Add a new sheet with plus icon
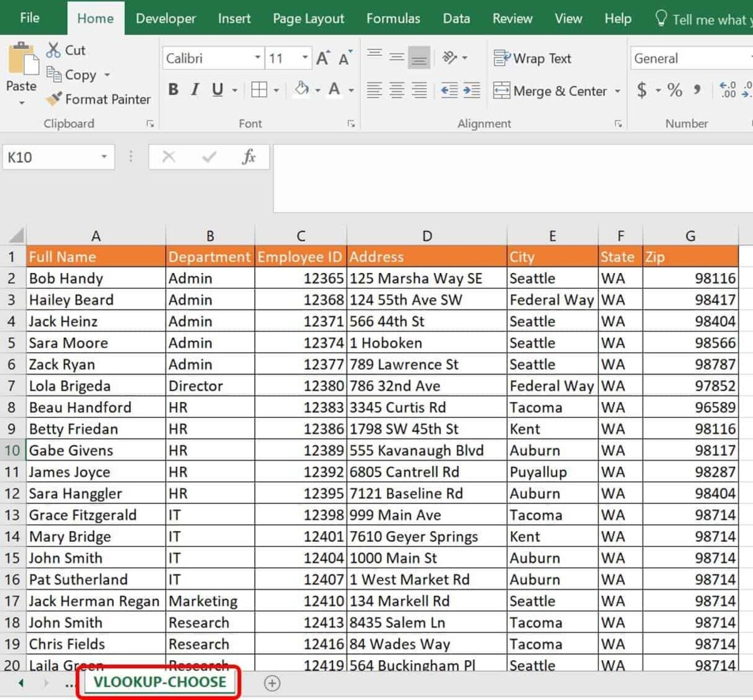753x700 pixels. click(x=272, y=683)
